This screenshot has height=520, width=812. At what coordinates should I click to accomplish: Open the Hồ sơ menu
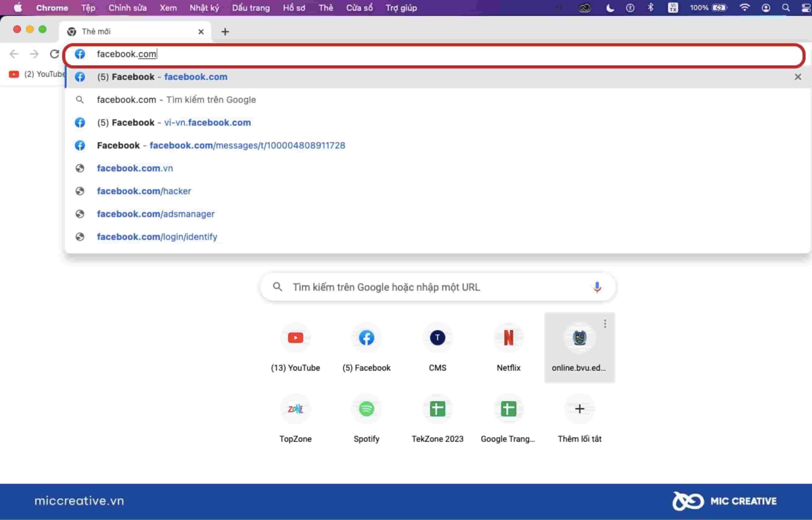[294, 8]
